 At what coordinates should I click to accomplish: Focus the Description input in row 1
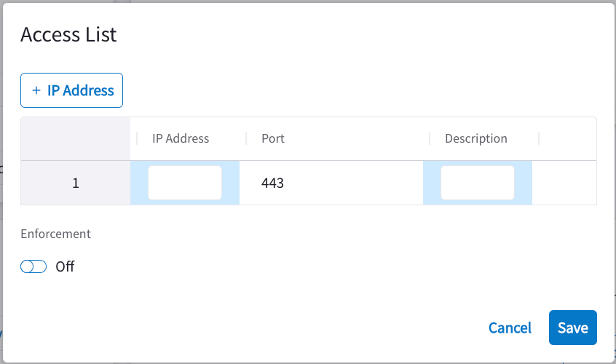[x=478, y=183]
